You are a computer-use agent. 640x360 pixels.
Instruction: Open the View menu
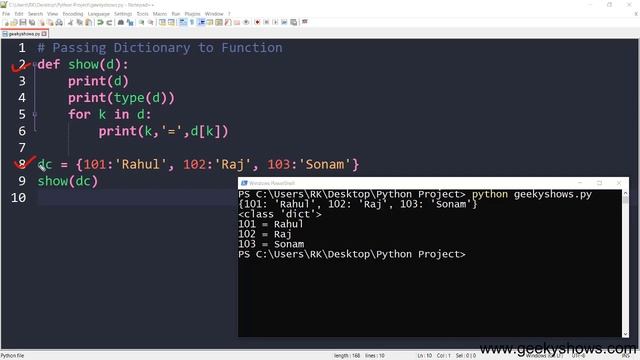[52, 14]
